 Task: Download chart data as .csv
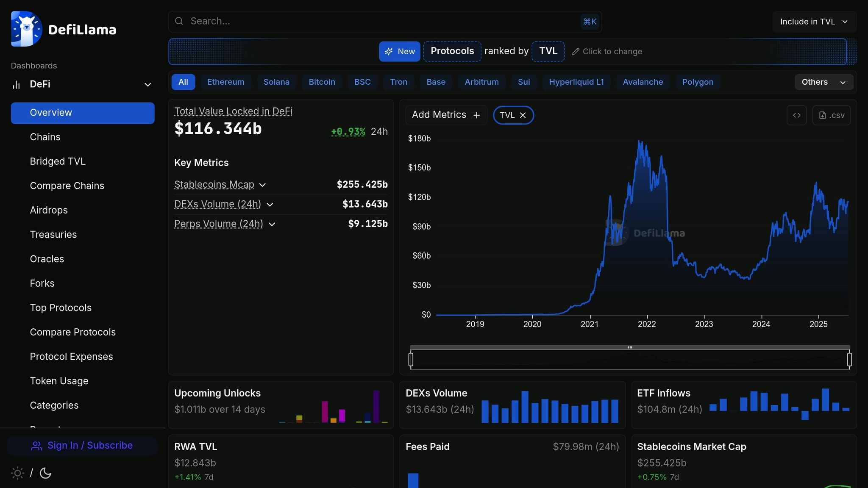(831, 115)
